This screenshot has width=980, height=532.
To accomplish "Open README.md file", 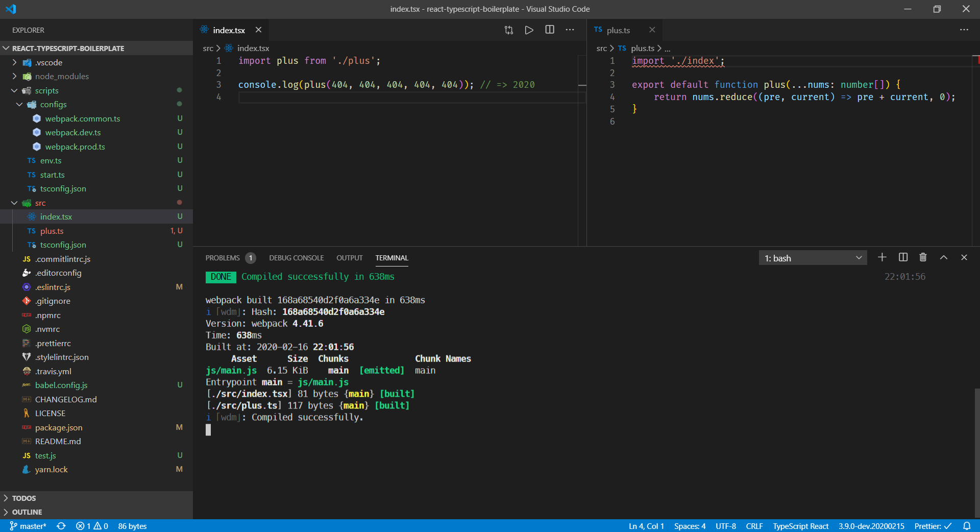I will tap(96, 441).
